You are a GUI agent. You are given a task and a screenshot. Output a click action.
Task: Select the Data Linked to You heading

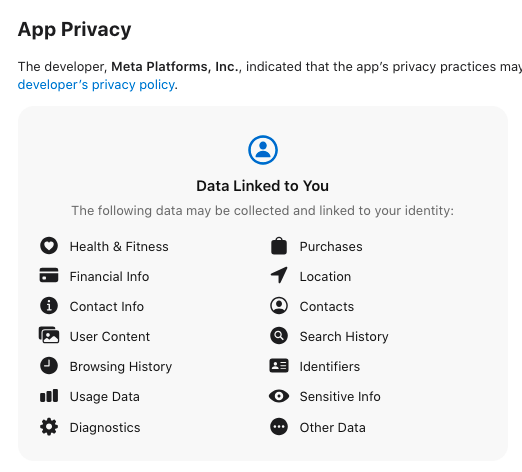coord(263,186)
